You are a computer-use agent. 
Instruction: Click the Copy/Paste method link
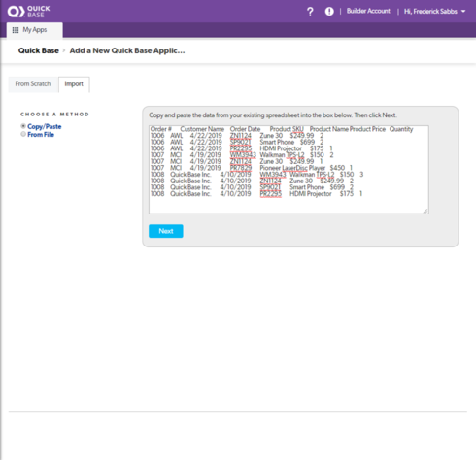(x=45, y=126)
